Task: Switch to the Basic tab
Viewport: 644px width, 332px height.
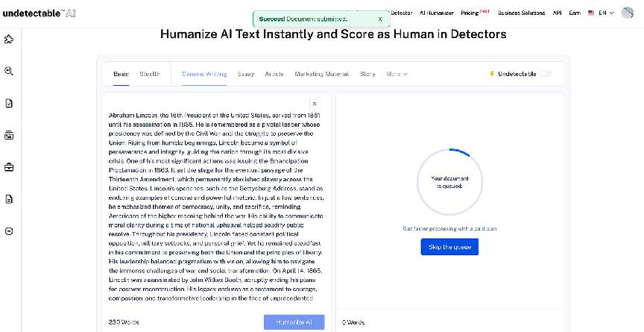Action: [x=121, y=74]
